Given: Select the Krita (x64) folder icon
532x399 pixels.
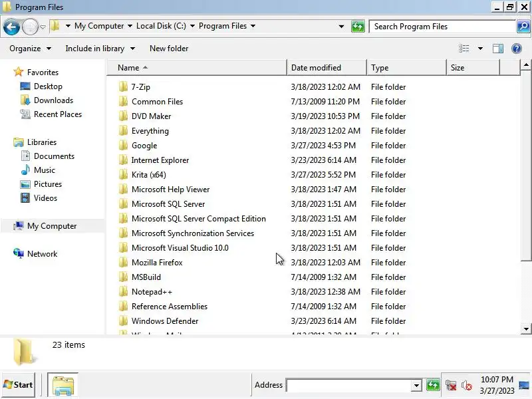Looking at the screenshot, I should 123,174.
